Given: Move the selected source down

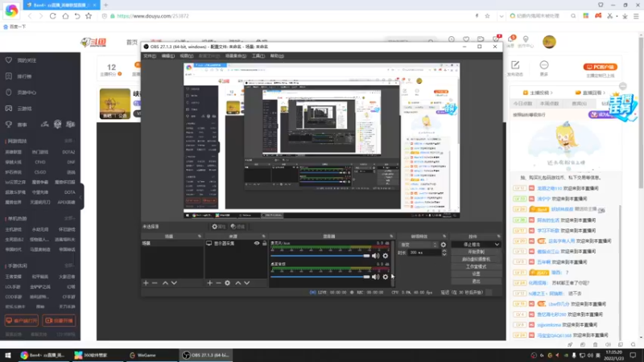Looking at the screenshot, I should 247,283.
